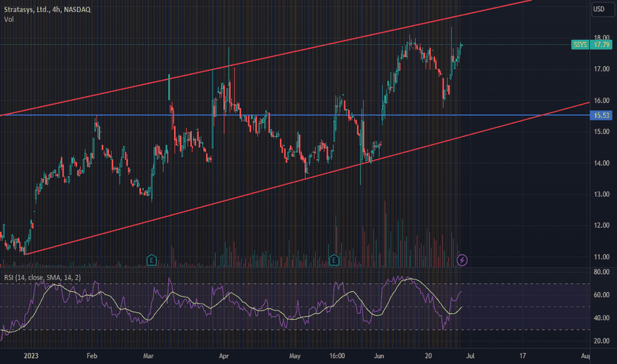The width and height of the screenshot is (617, 364).
Task: Click the May label on time axis
Action: (295, 356)
